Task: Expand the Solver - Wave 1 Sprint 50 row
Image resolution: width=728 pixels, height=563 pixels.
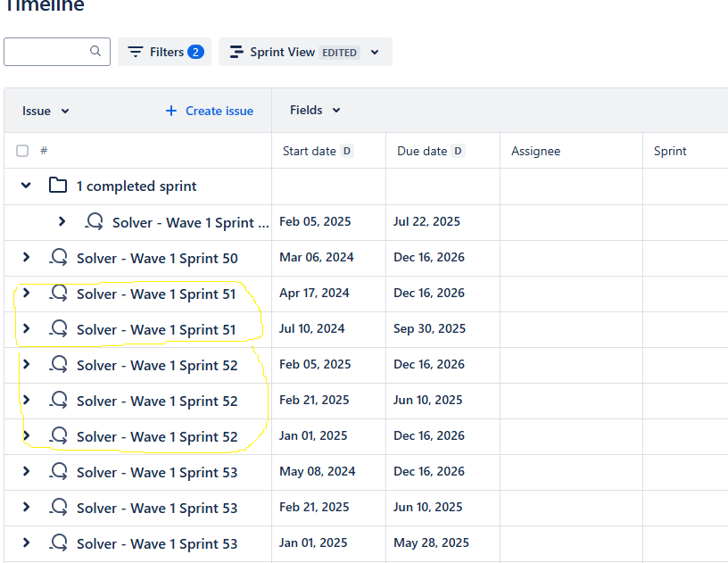Action: tap(25, 257)
